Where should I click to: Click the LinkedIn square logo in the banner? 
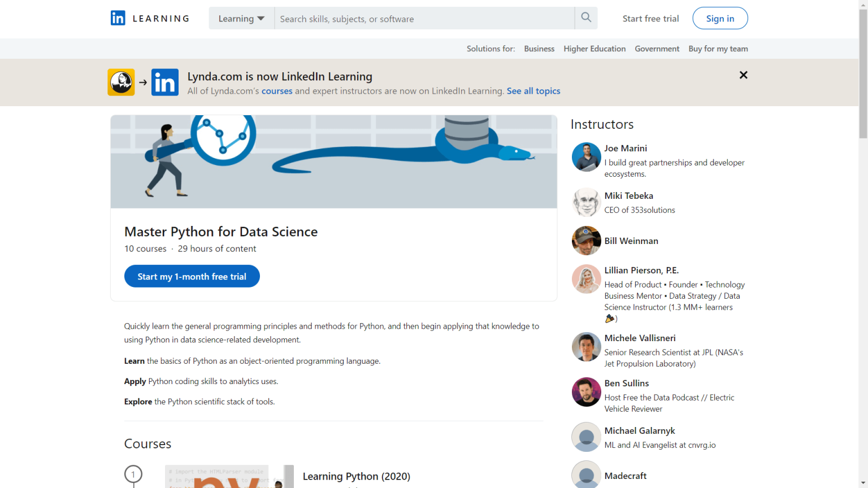[x=164, y=82]
